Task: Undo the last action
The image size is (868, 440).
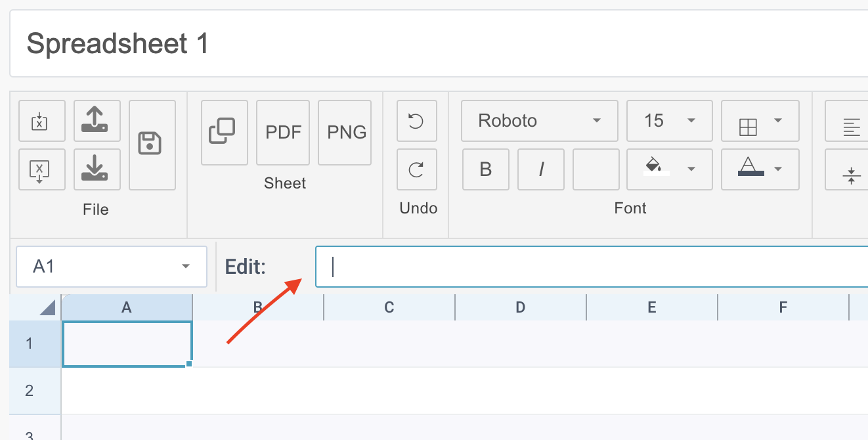Action: (416, 121)
